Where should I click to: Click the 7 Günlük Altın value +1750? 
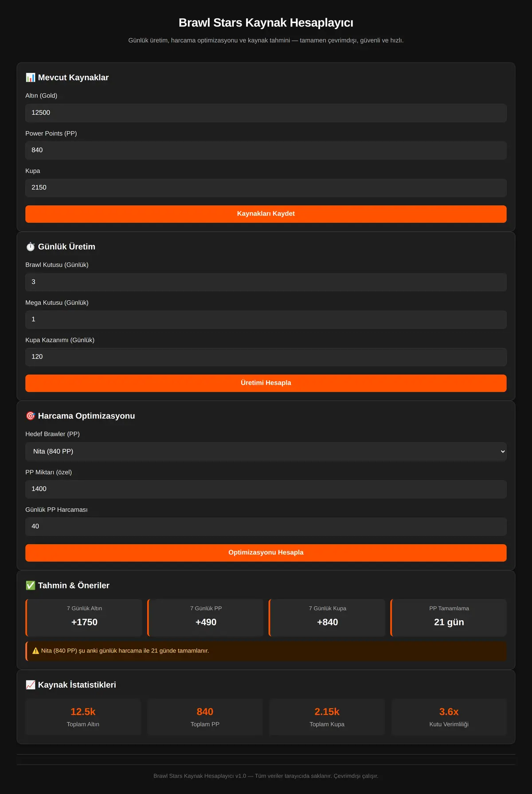click(84, 622)
